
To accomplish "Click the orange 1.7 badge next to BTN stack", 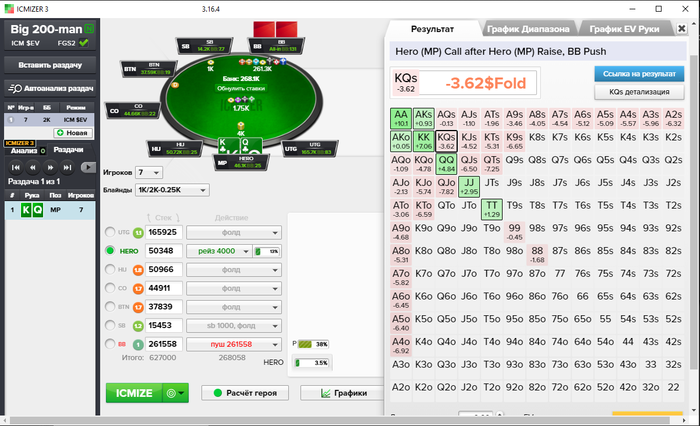I will 138,307.
